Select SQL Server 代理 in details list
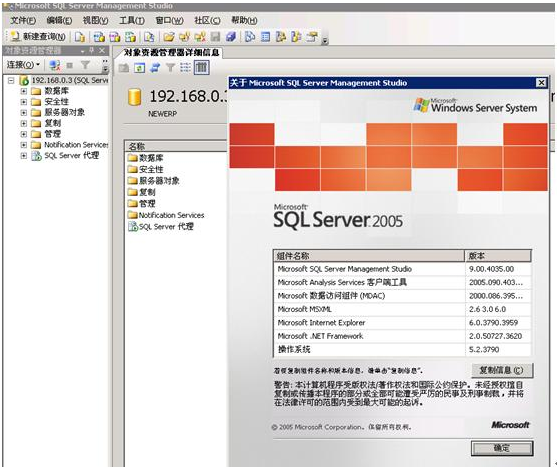Screen dimensions: 557x468 pyautogui.click(x=161, y=226)
